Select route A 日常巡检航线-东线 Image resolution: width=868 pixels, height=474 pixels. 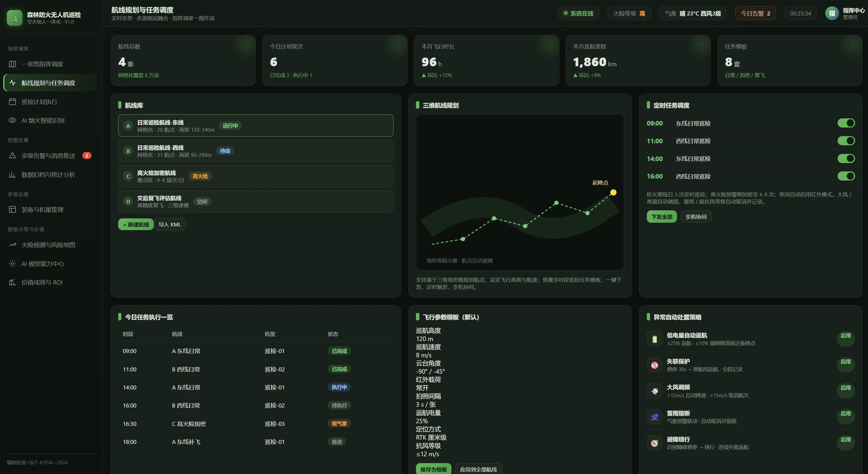tap(256, 126)
